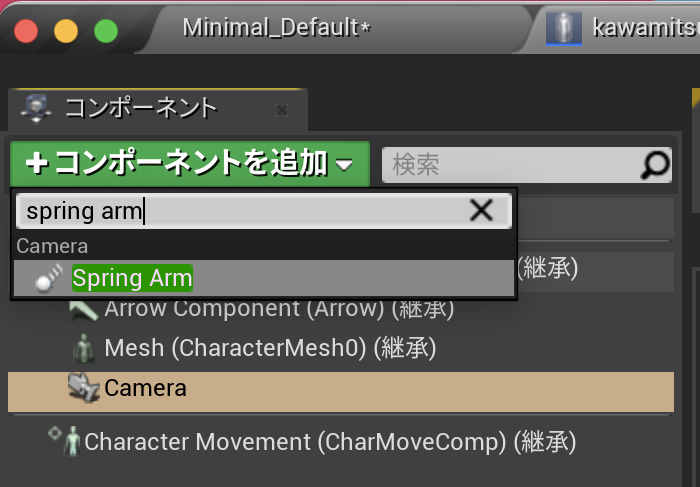Click the 検索 component search field
Image resolution: width=700 pixels, height=487 pixels.
coord(526,165)
